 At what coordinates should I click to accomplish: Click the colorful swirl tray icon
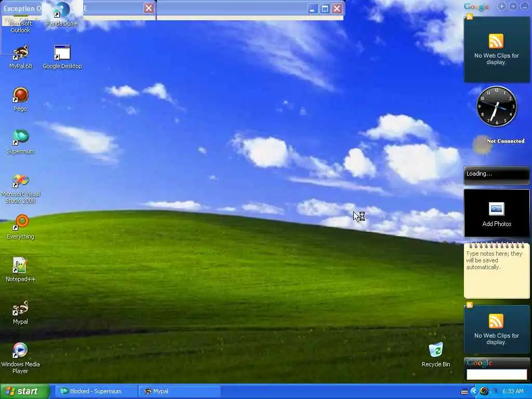484,392
